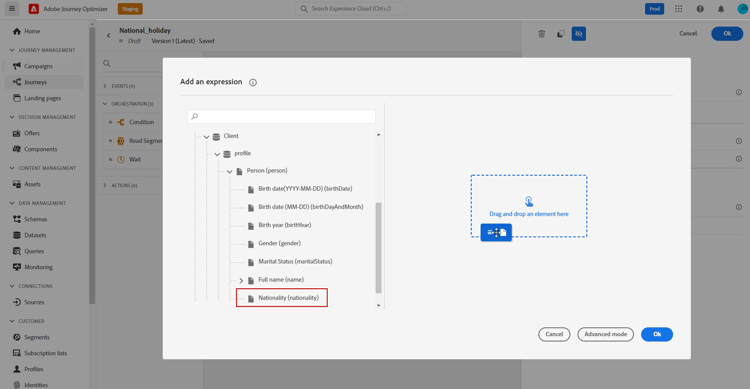Expand the Full name (name) node
750x389 pixels.
pyautogui.click(x=241, y=280)
